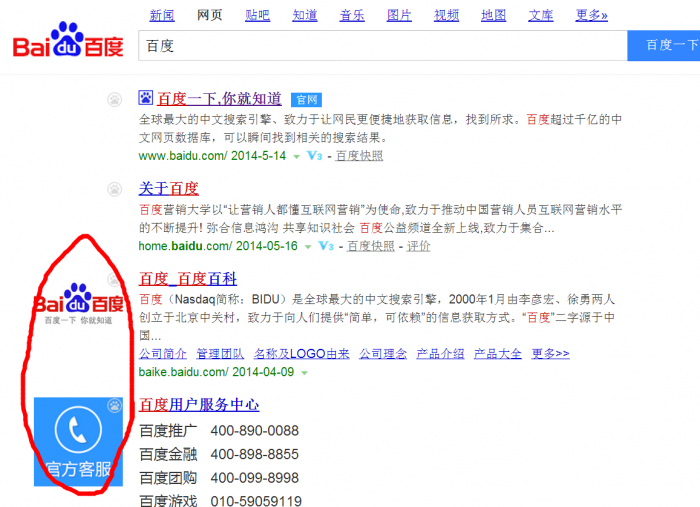Open the 关于百度 result link
Screen dimensions: 700x507
(x=169, y=189)
